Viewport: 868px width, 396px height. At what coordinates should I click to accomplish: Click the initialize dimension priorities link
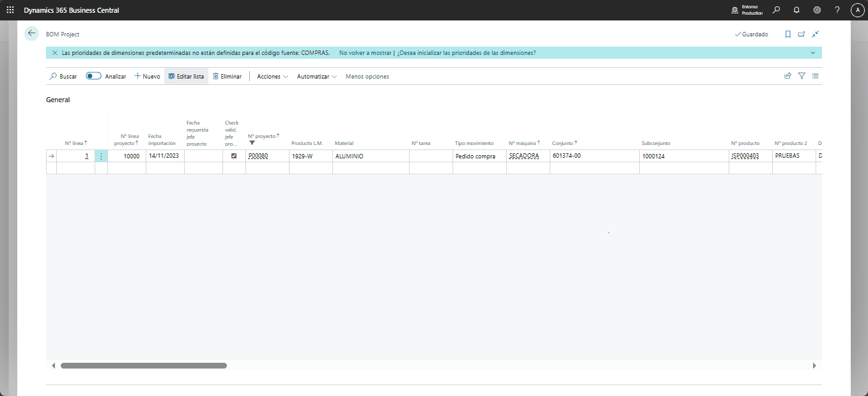coord(467,53)
